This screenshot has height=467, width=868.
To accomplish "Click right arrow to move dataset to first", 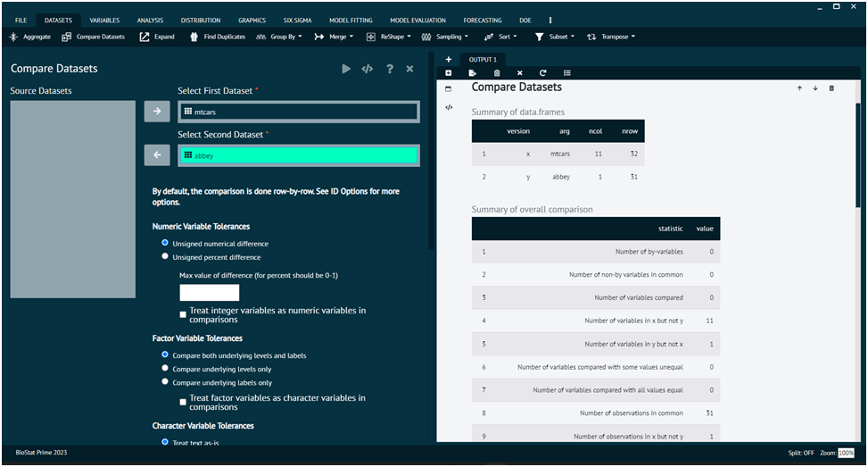I will (157, 112).
